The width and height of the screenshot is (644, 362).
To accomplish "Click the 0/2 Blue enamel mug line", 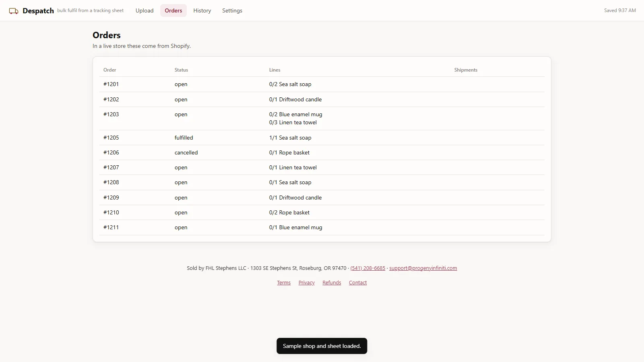I will (296, 114).
